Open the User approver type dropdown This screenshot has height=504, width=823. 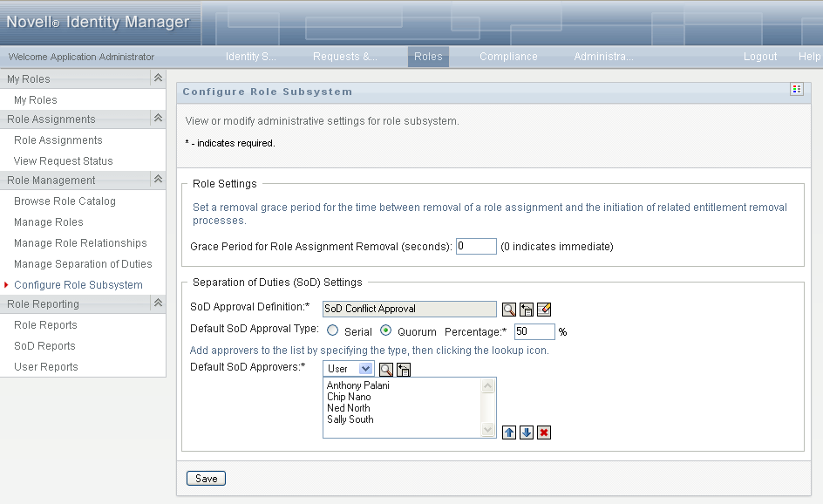click(349, 369)
